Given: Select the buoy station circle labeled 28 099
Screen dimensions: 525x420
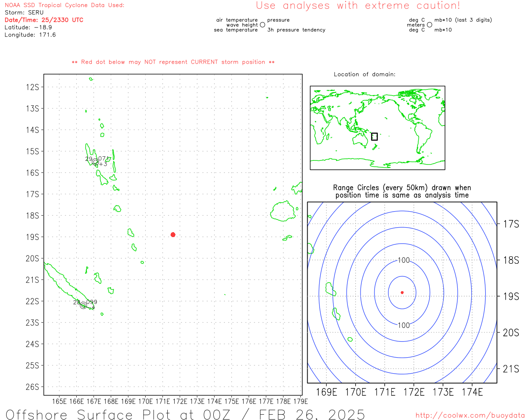Looking at the screenshot, I should coord(83,305).
